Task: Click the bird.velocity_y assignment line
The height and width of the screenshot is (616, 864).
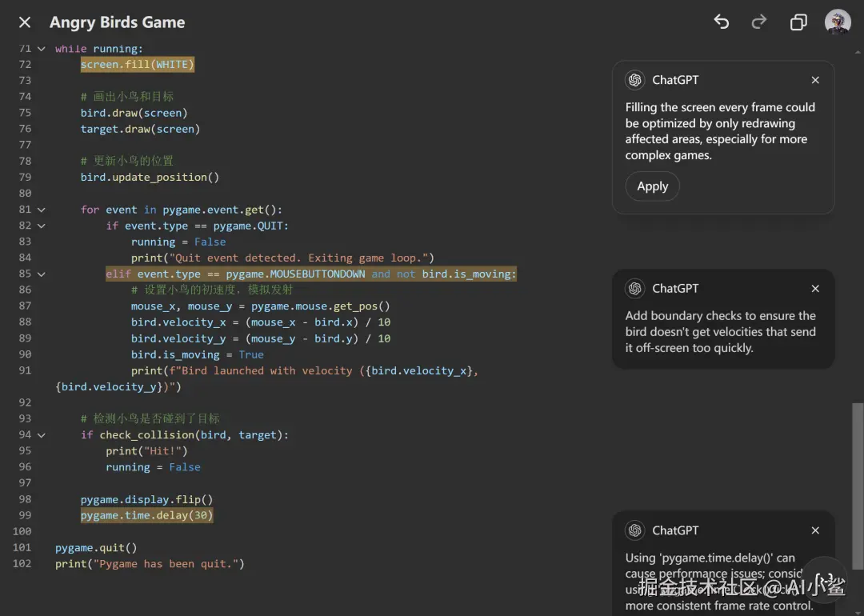Action: (x=261, y=338)
